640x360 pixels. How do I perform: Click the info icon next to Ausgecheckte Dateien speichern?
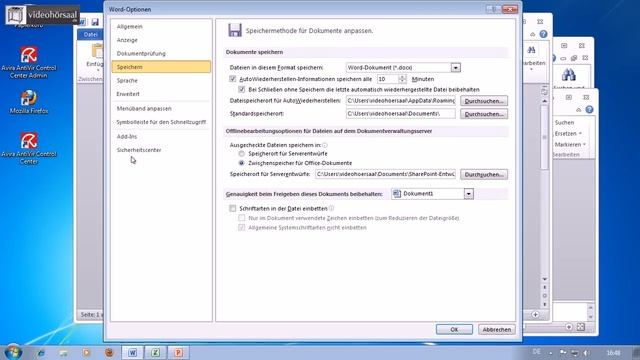(x=325, y=145)
